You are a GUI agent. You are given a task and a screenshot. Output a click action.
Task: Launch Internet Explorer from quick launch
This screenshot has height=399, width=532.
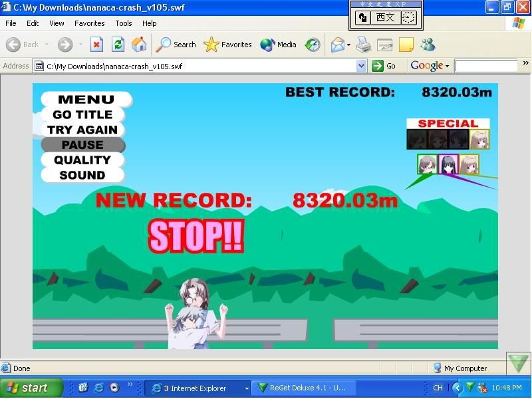click(x=98, y=388)
